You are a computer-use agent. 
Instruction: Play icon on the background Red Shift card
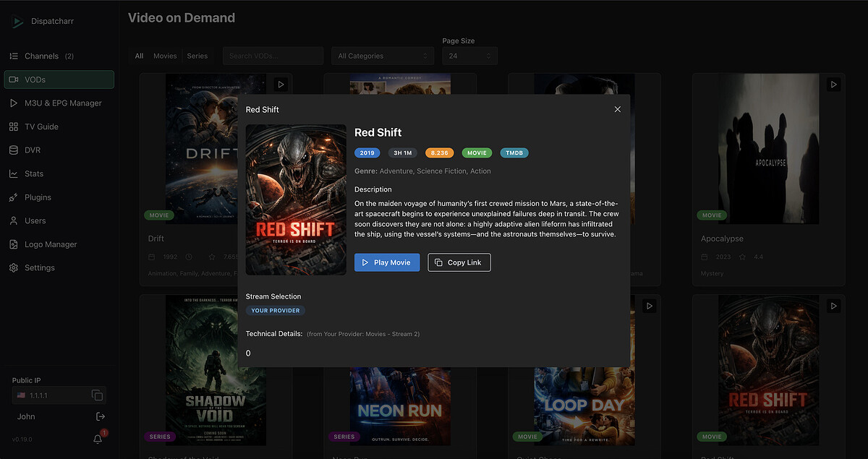point(833,306)
